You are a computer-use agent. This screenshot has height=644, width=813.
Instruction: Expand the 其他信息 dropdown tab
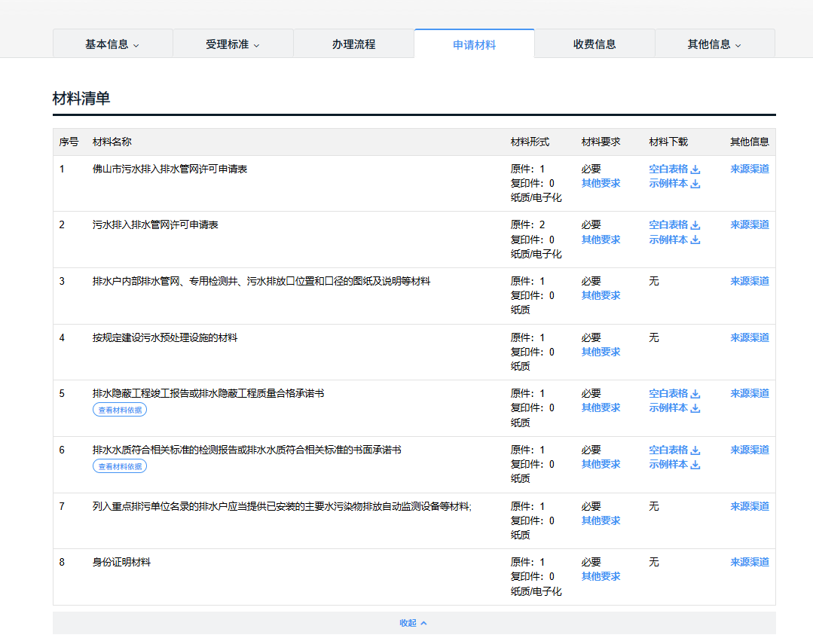(714, 44)
